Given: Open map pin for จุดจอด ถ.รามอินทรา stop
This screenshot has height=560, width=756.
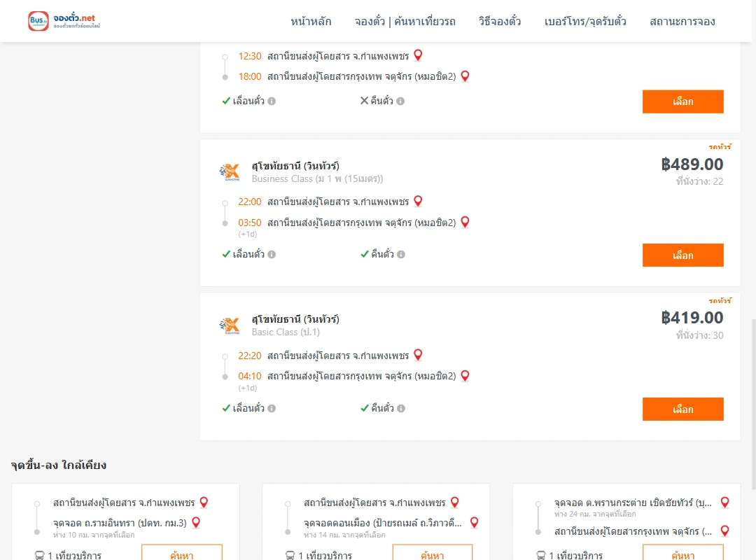Looking at the screenshot, I should (196, 522).
